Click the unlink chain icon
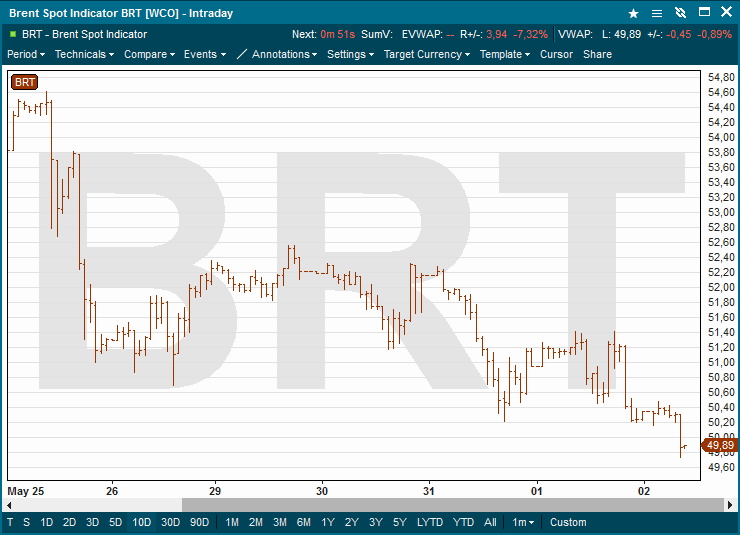 680,13
